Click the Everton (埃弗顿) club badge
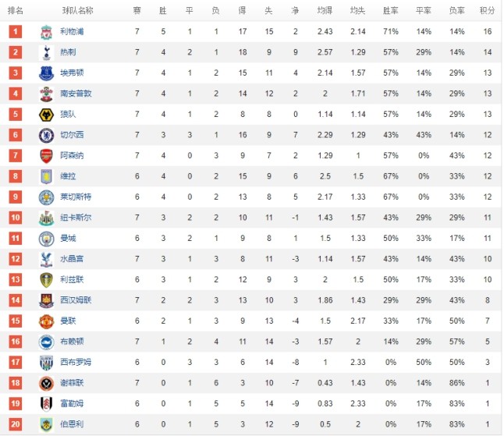 pyautogui.click(x=46, y=73)
